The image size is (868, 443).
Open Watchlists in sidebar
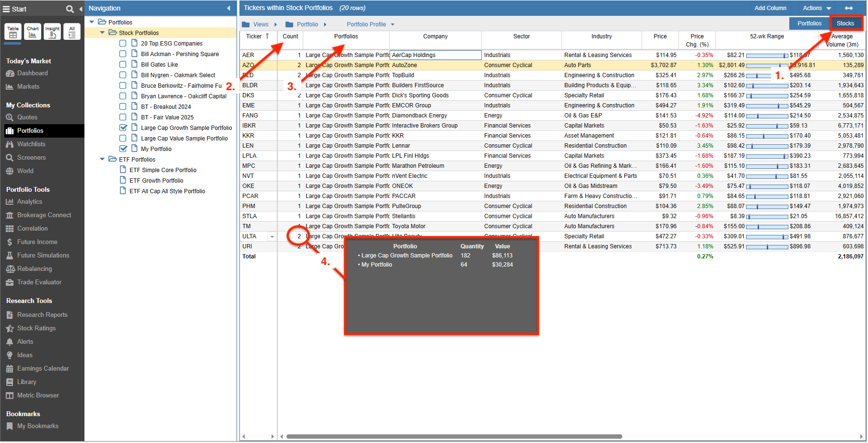(31, 144)
